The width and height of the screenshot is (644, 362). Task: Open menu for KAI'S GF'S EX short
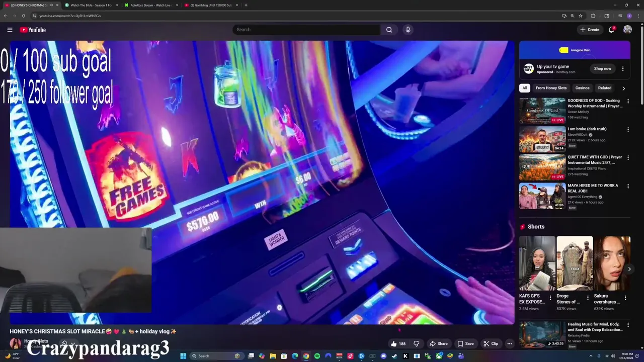(x=550, y=298)
